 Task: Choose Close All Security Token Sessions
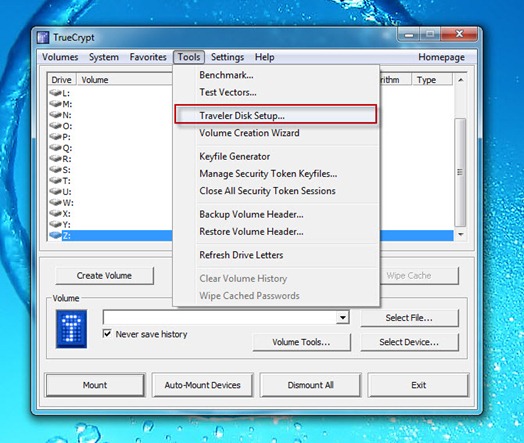(276, 191)
